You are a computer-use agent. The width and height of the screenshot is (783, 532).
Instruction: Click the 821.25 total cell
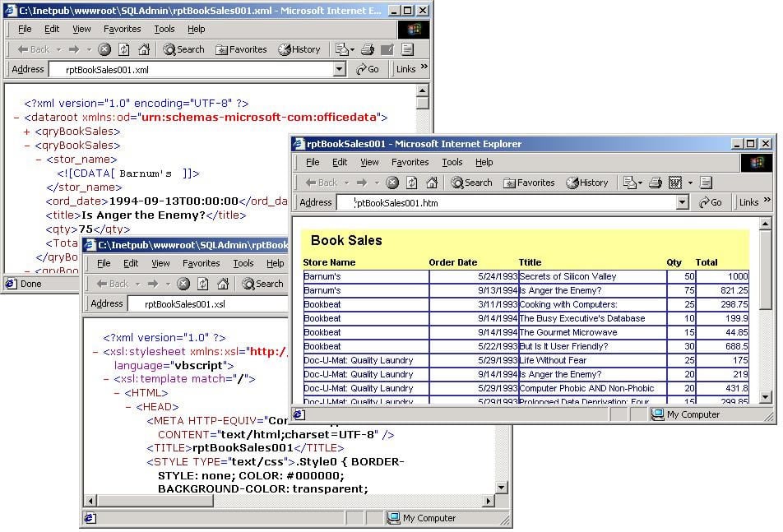[723, 290]
